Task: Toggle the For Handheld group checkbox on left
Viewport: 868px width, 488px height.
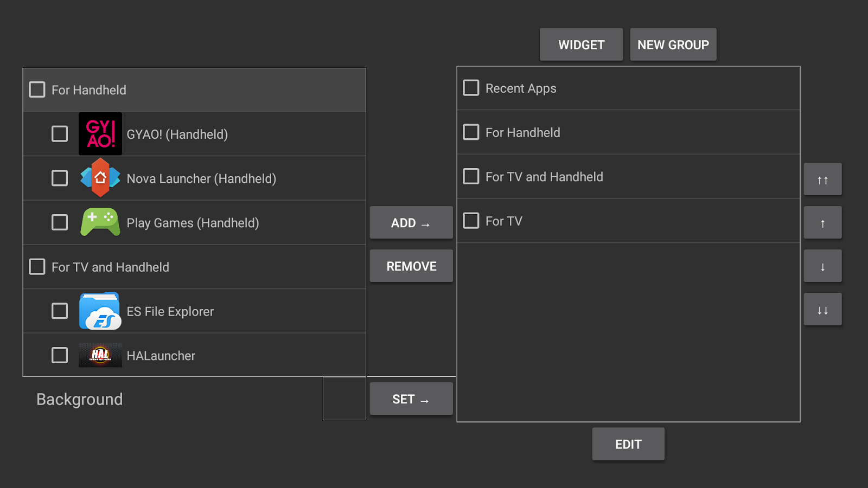Action: coord(37,89)
